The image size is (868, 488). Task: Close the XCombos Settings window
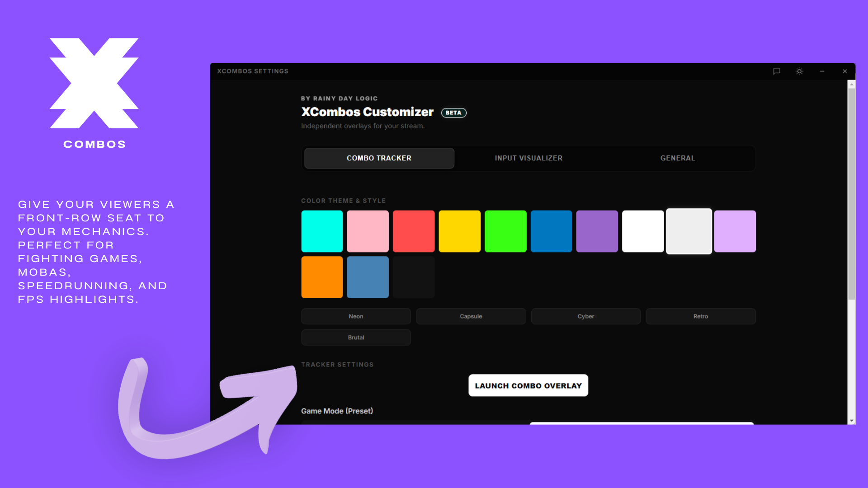click(844, 71)
